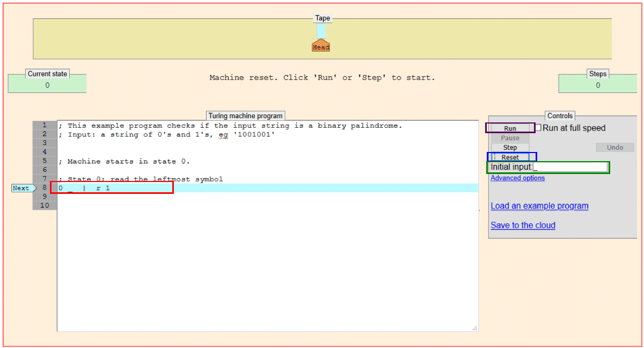Click the Current state value box
This screenshot has height=348, width=644.
pos(47,85)
